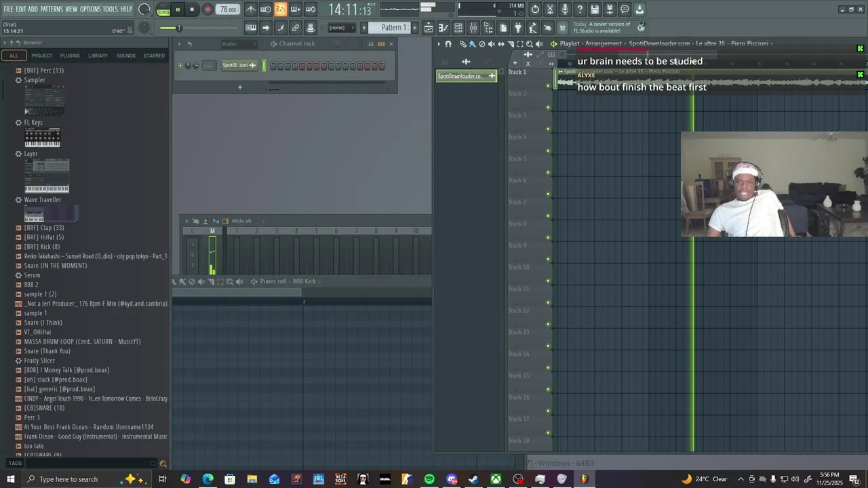
Task: Collapse the Sampler browser item
Action: (x=34, y=80)
